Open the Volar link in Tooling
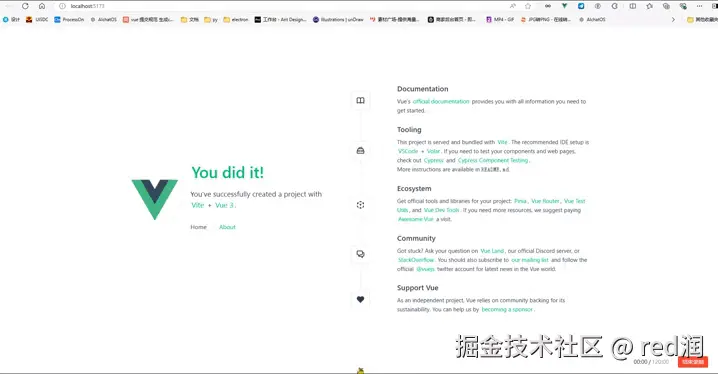Image resolution: width=718 pixels, height=374 pixels. pyautogui.click(x=433, y=151)
